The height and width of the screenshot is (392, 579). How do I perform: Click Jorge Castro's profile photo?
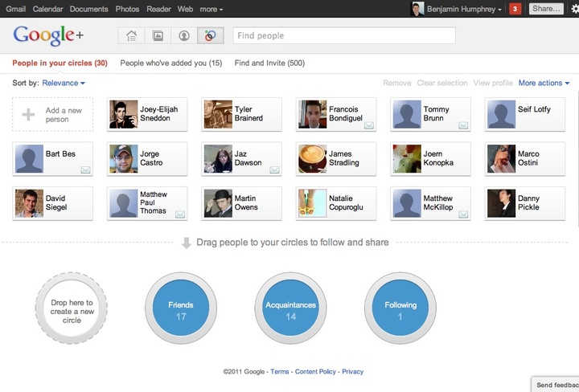(124, 159)
